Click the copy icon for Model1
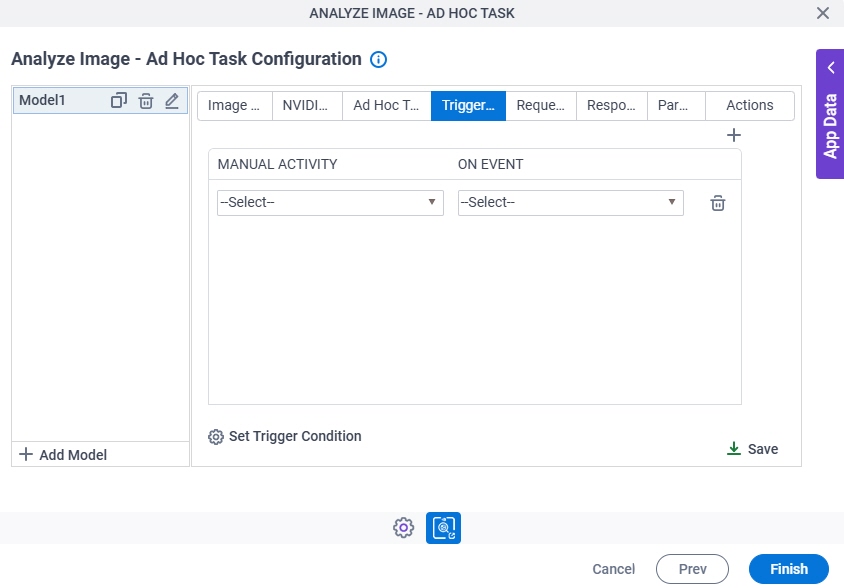This screenshot has height=588, width=844. [118, 101]
